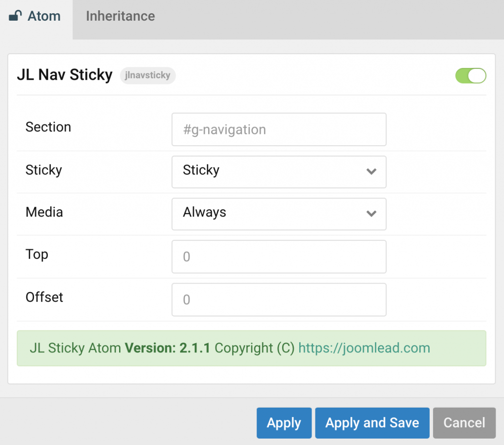Toggle the JL Nav Sticky enable switch

(x=470, y=75)
